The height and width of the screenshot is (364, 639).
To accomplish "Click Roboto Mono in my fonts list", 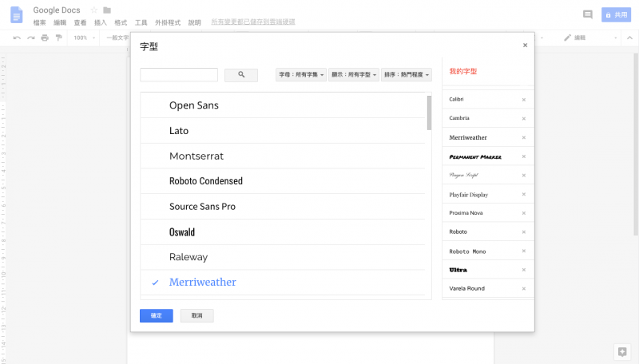I will tap(467, 251).
